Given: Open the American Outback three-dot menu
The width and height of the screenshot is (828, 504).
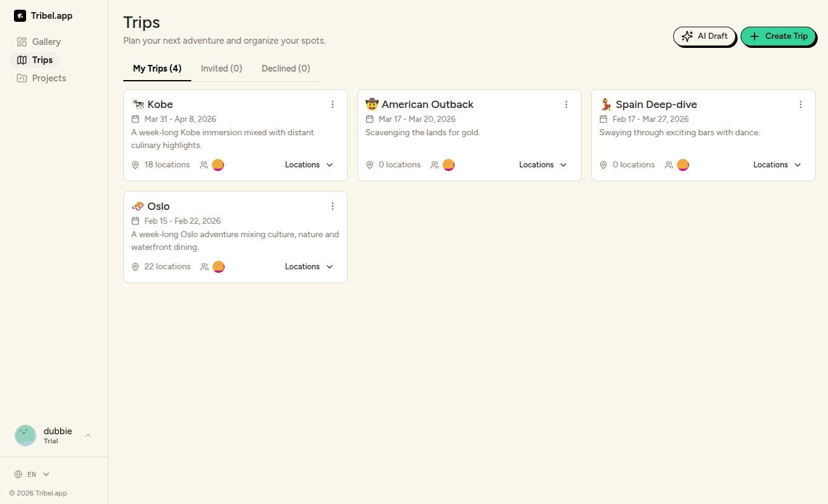Looking at the screenshot, I should click(x=566, y=104).
